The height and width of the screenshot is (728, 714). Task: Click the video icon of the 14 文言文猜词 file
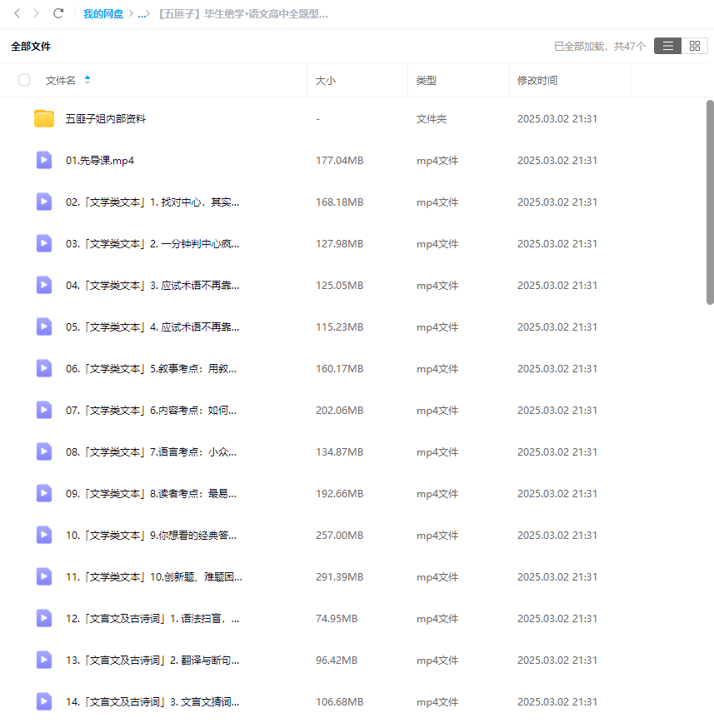43,701
